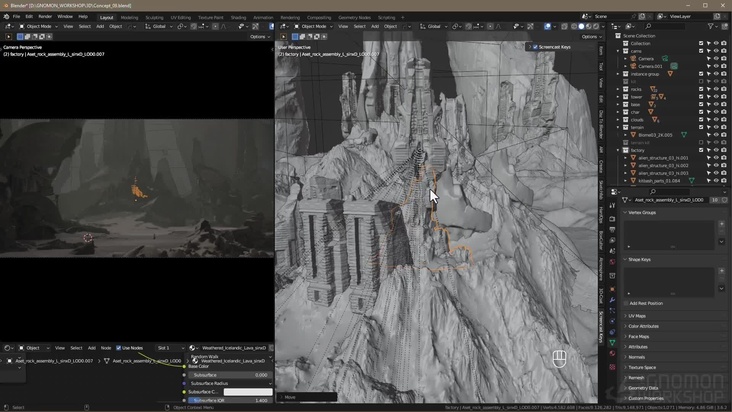This screenshot has height=412, width=732.
Task: Open the View Layer properties tab icon
Action: [x=612, y=240]
